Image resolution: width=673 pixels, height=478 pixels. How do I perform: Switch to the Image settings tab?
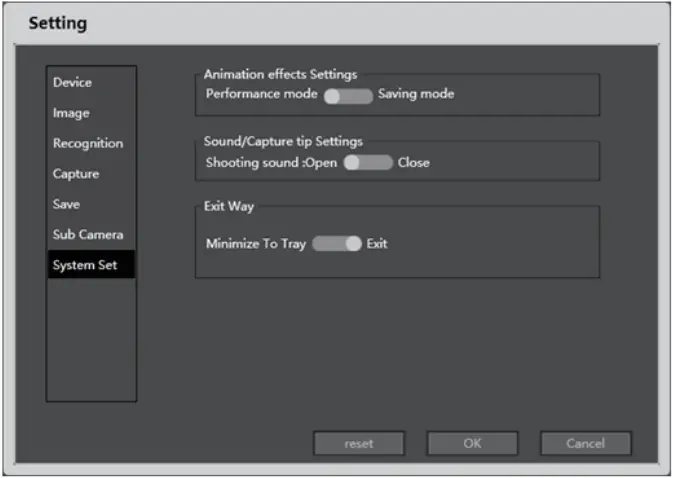pyautogui.click(x=71, y=113)
